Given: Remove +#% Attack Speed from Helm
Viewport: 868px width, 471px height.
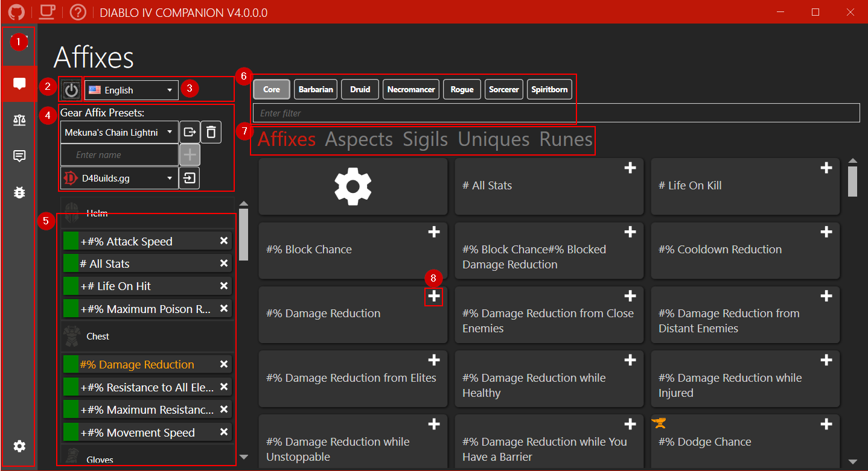Looking at the screenshot, I should [x=223, y=241].
